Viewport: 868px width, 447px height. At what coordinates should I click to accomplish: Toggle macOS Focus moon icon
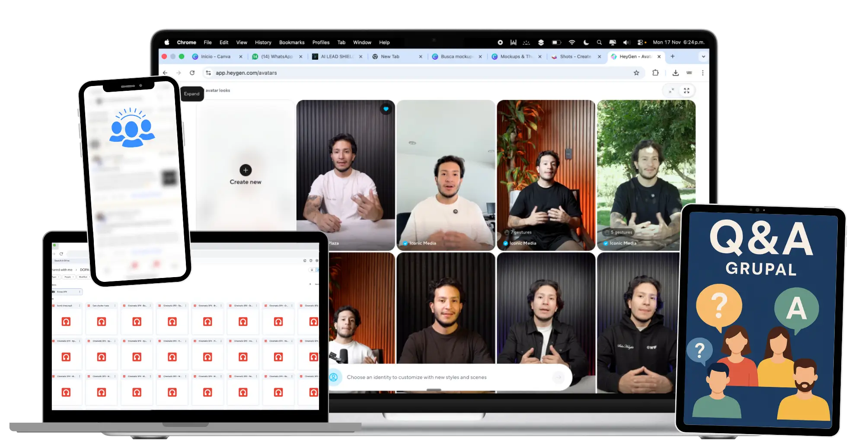(x=586, y=42)
